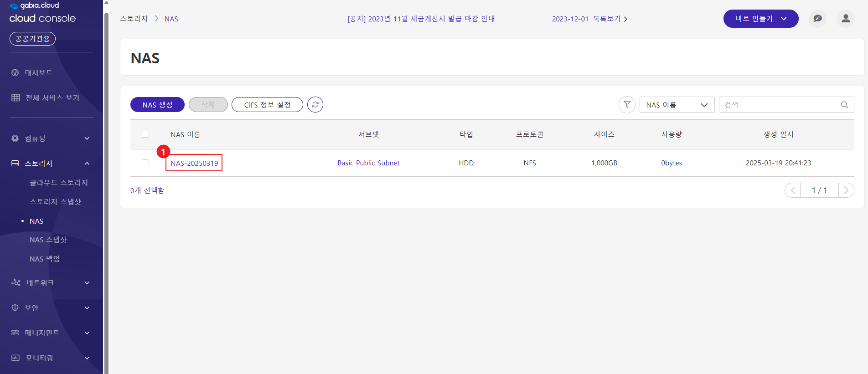Image resolution: width=868 pixels, height=374 pixels.
Task: Expand the 네트워크 sidebar menu
Action: pyautogui.click(x=87, y=283)
